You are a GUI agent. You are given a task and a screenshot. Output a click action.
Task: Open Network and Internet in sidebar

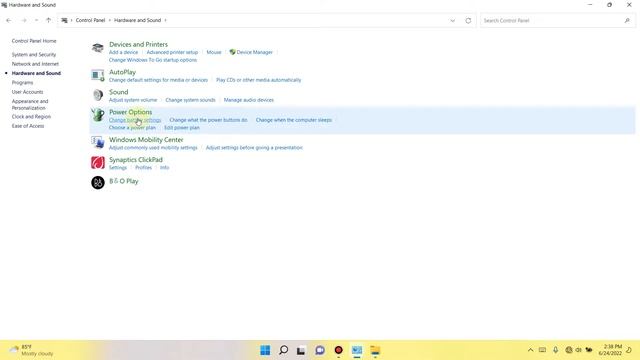coord(35,64)
